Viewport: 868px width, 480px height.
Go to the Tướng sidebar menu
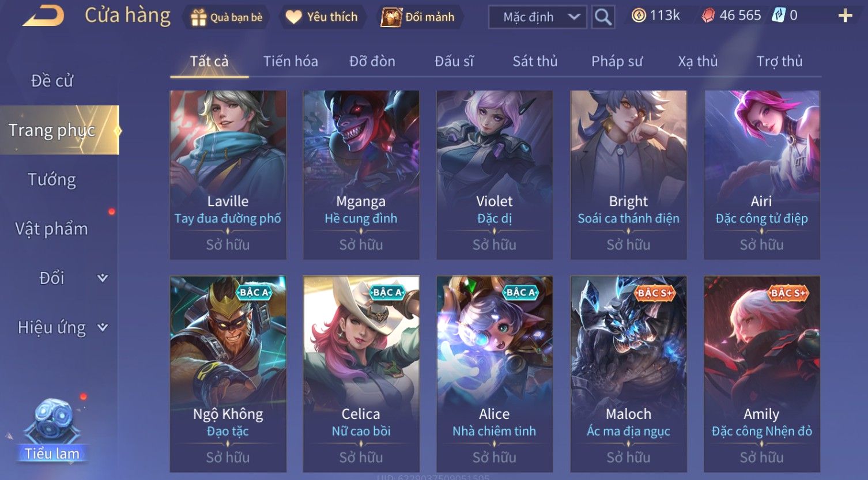[x=52, y=180]
